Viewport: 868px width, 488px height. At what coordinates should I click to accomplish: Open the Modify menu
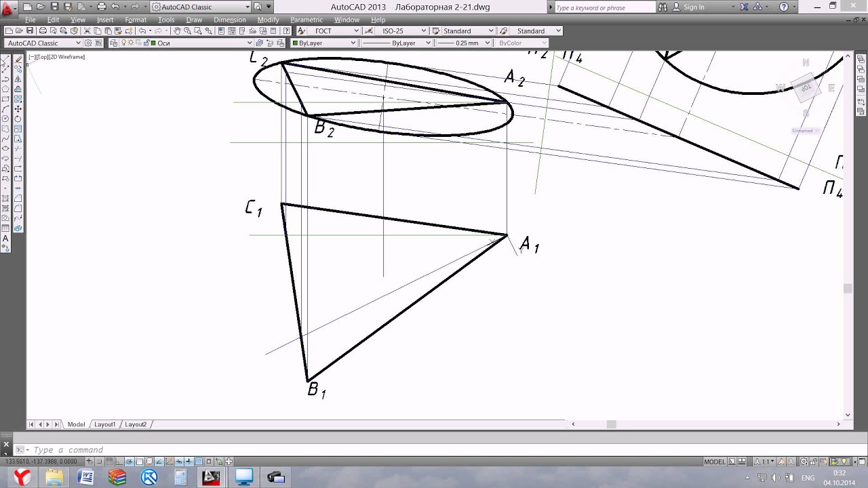tap(268, 20)
